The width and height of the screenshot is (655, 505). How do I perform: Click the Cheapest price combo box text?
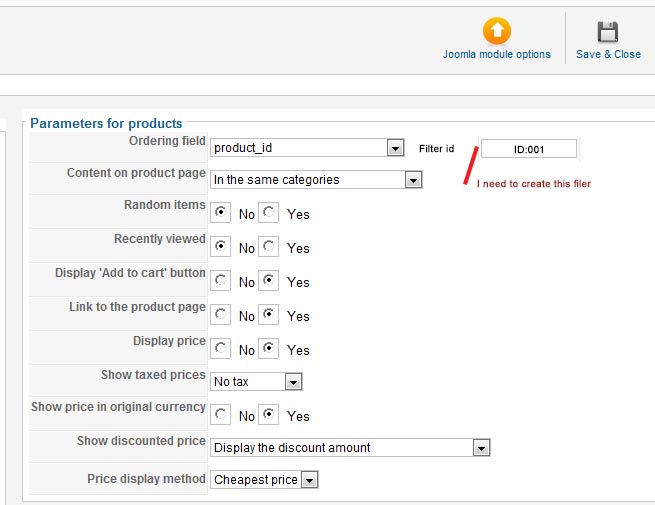(x=256, y=480)
